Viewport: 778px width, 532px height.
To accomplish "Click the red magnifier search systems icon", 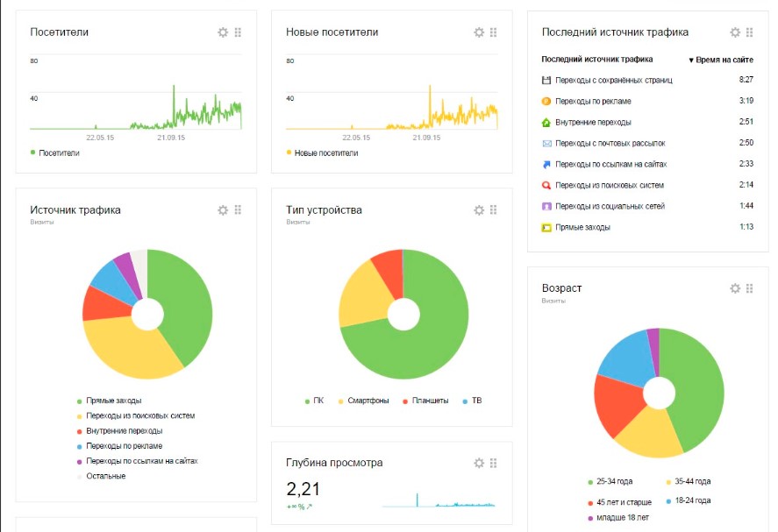I will [x=546, y=186].
